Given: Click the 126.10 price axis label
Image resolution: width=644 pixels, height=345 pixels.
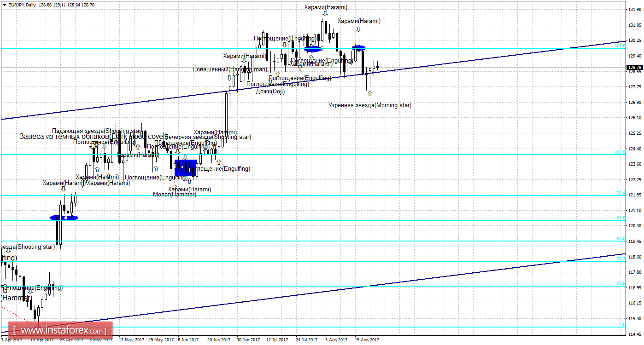Looking at the screenshot, I should pos(635,117).
